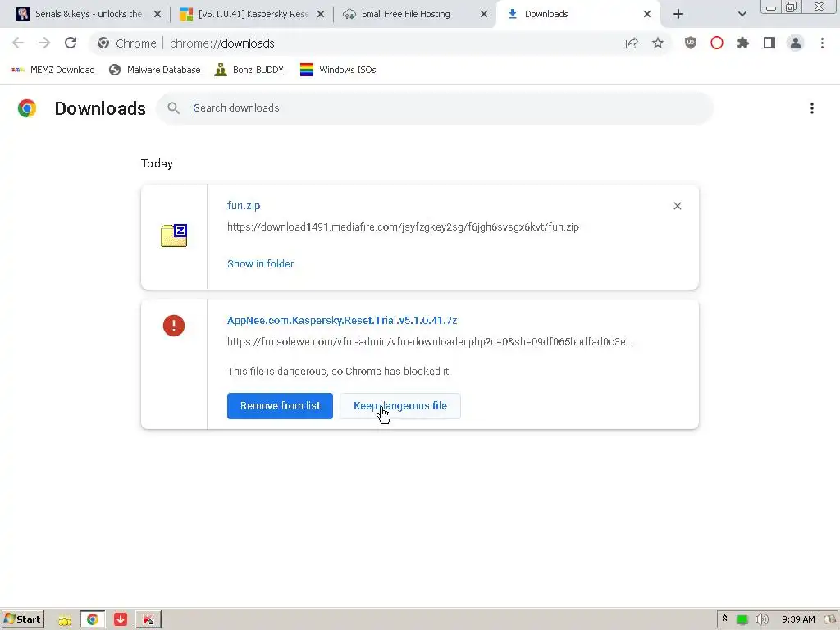
Task: Click the mediafire download URL
Action: [x=403, y=227]
